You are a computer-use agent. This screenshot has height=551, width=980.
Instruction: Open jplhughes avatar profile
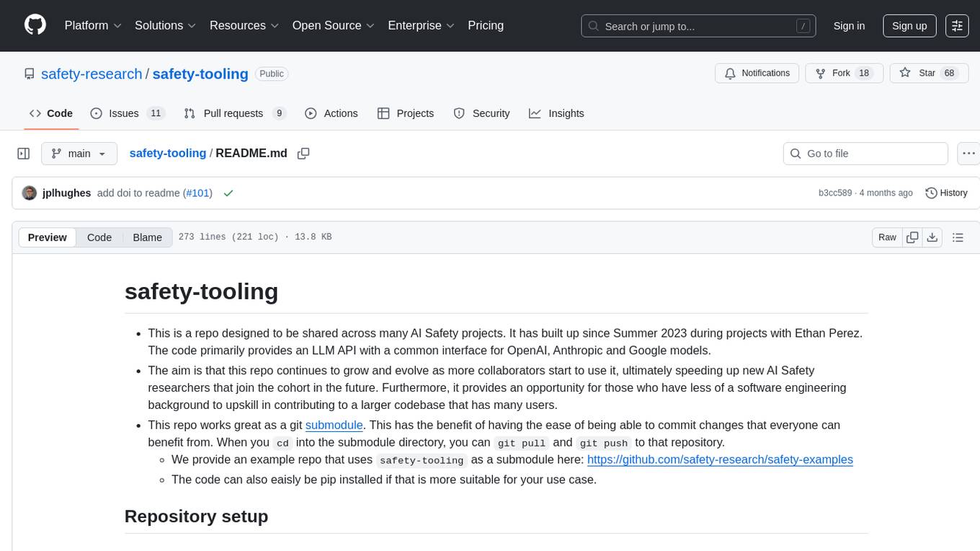(x=30, y=193)
